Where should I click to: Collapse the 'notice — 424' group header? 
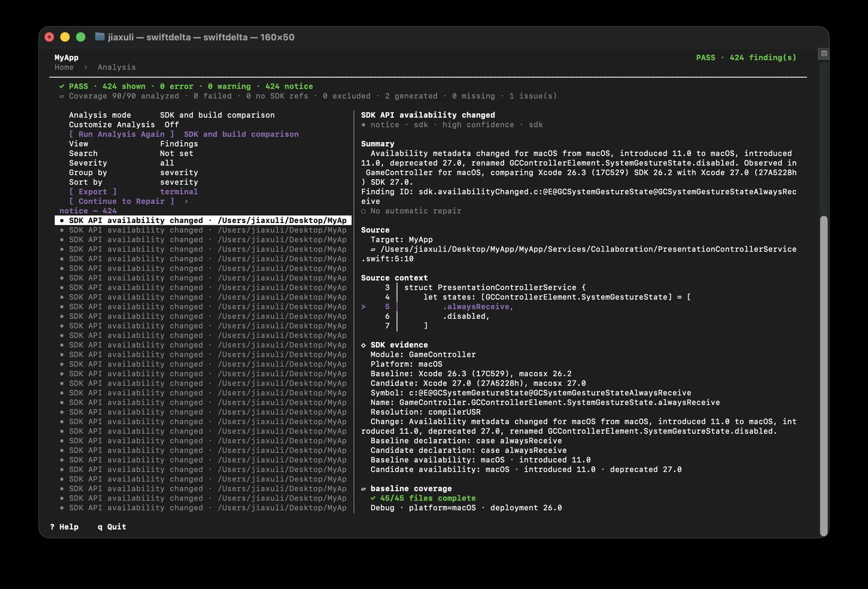click(88, 211)
